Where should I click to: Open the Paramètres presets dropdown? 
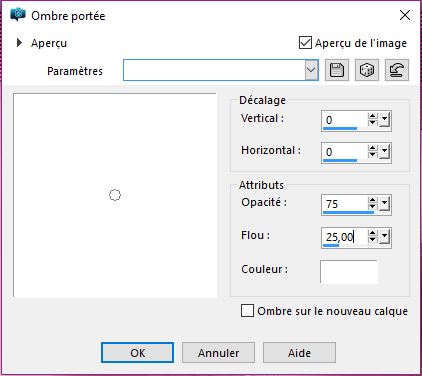(x=311, y=70)
